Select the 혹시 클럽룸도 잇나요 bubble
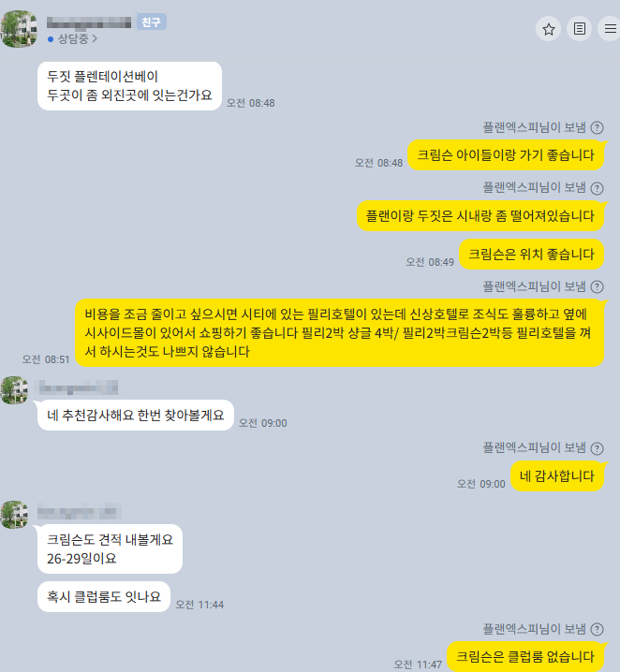This screenshot has width=620, height=672. (x=104, y=596)
